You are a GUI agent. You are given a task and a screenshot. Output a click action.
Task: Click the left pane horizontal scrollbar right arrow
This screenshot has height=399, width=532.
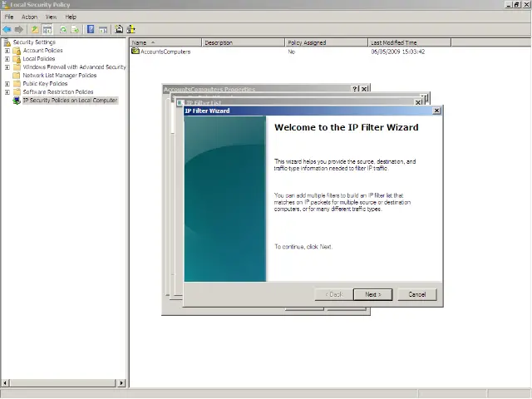pyautogui.click(x=122, y=383)
